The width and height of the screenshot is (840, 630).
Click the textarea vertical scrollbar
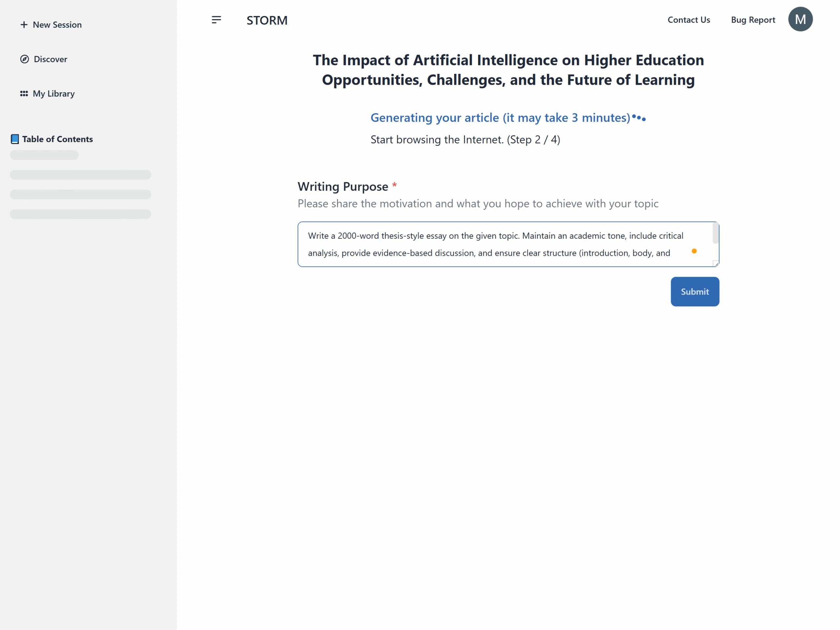[x=715, y=233]
